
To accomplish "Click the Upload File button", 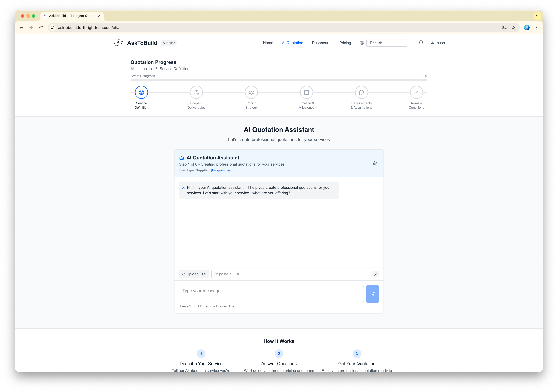I will (x=194, y=274).
